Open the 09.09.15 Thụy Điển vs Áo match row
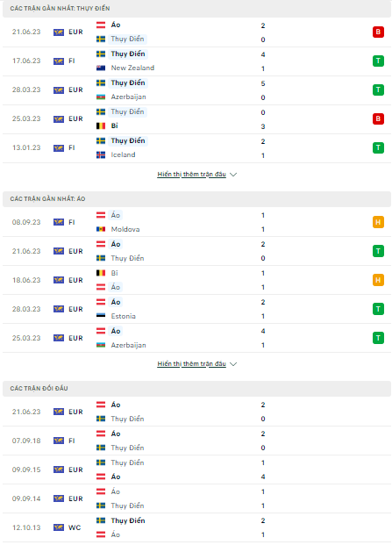 point(196,470)
